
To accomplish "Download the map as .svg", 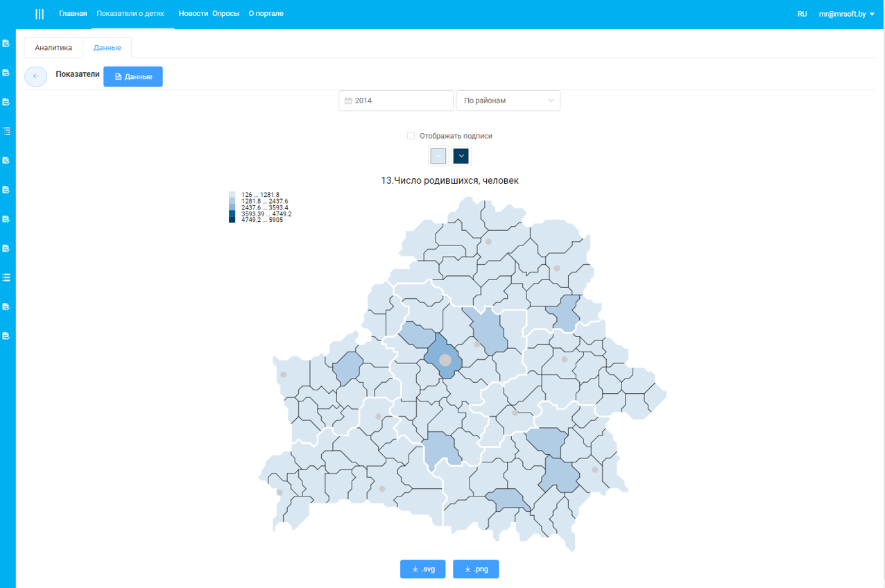I will pos(422,569).
